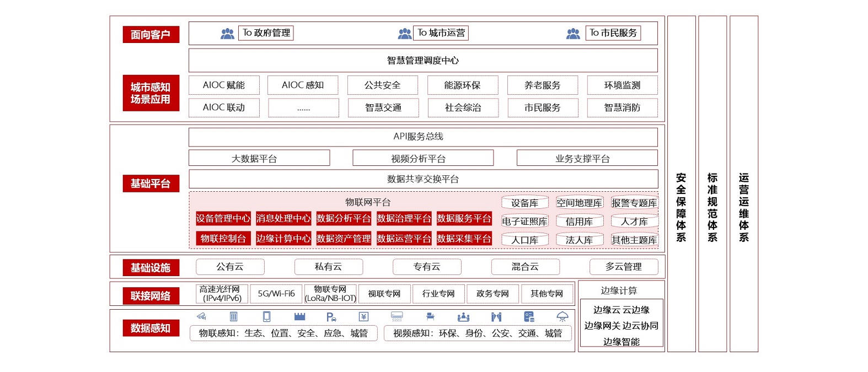Click the people icon beside To 政府管理
The image size is (868, 372).
pyautogui.click(x=227, y=34)
